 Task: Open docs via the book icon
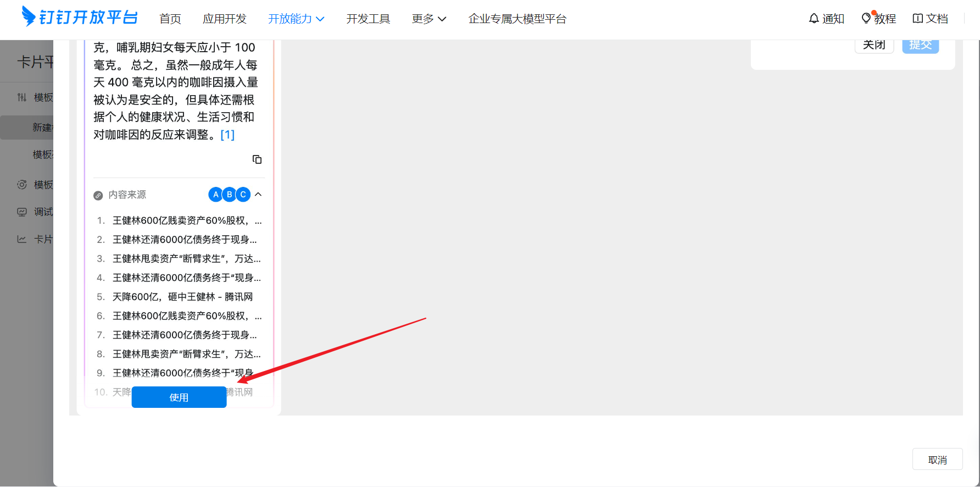pyautogui.click(x=917, y=19)
